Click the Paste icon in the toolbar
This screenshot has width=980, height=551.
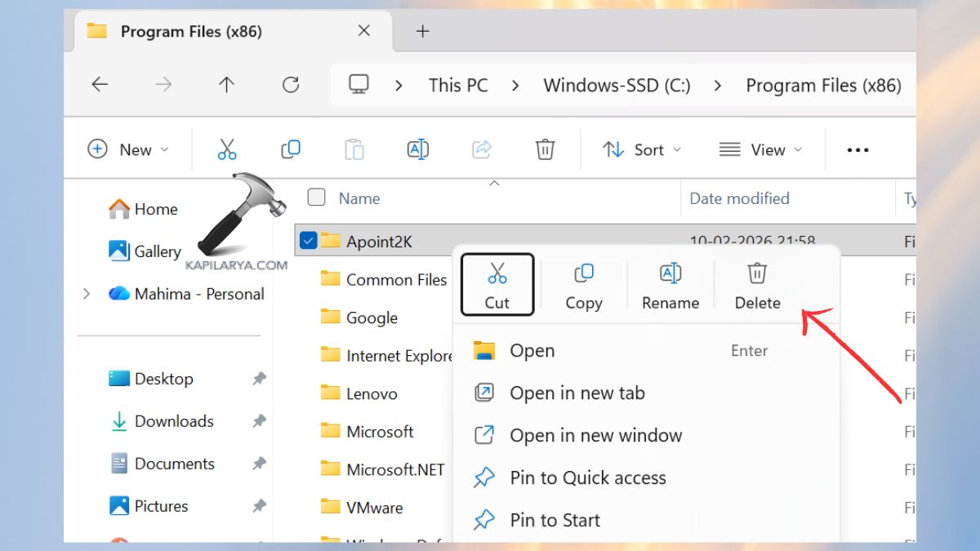point(354,149)
